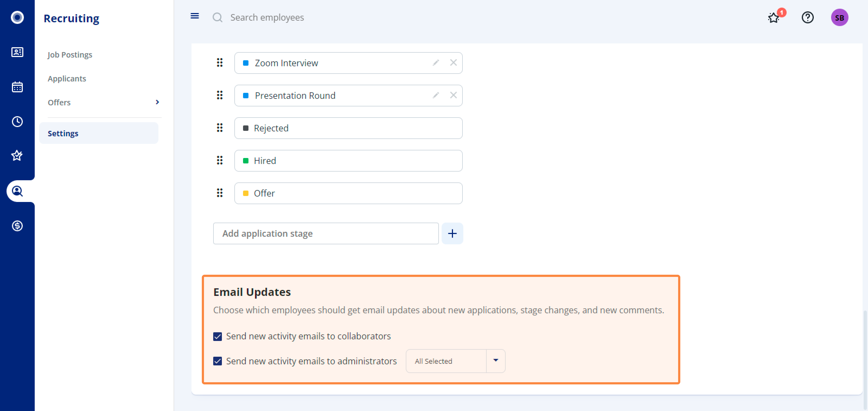Focus the Add application stage field
Image resolution: width=868 pixels, height=411 pixels.
[326, 233]
